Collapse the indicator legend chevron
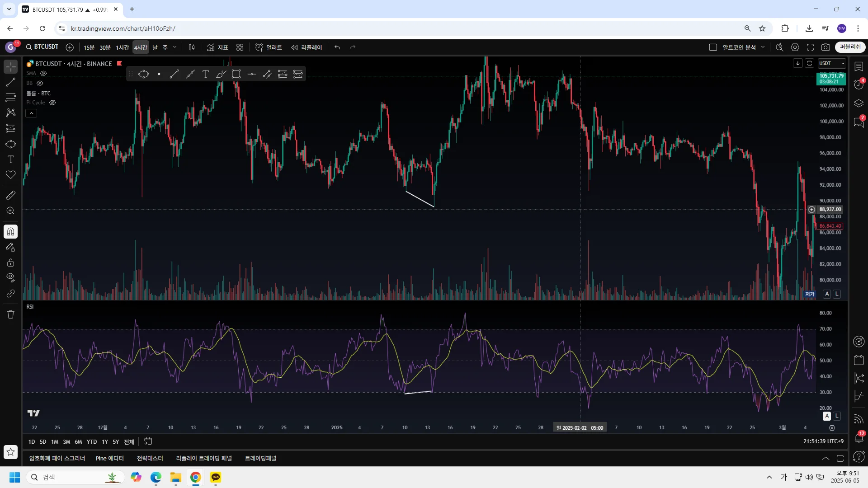 pyautogui.click(x=31, y=113)
